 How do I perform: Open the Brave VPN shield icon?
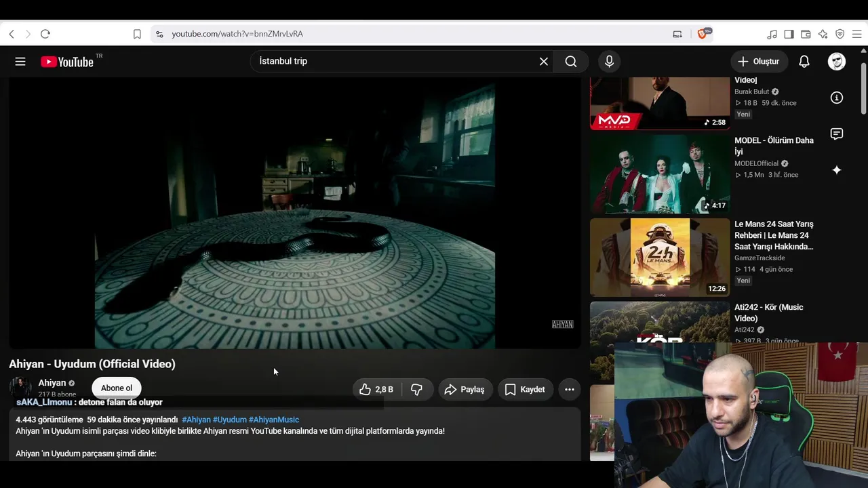click(x=840, y=34)
